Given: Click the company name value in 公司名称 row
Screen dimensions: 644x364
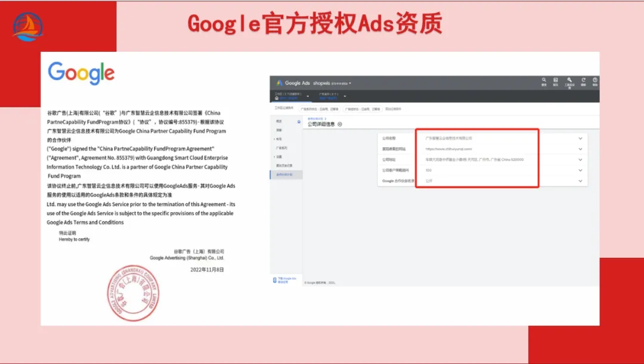Looking at the screenshot, I should 448,139.
